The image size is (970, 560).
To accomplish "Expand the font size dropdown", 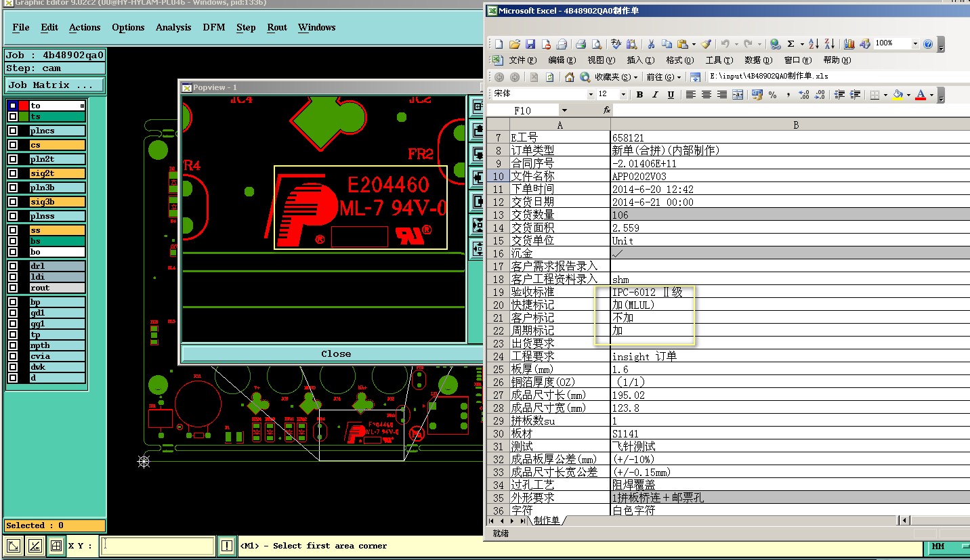I will [622, 95].
